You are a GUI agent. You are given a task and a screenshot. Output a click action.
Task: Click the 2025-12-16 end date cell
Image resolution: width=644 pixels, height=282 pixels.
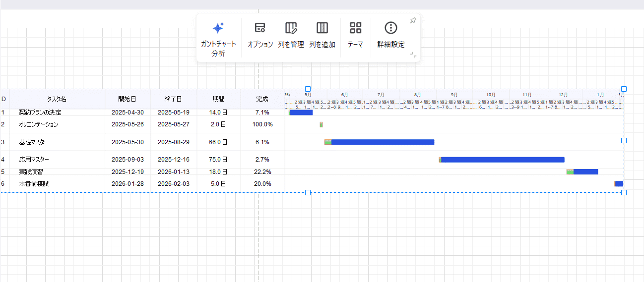click(x=174, y=160)
